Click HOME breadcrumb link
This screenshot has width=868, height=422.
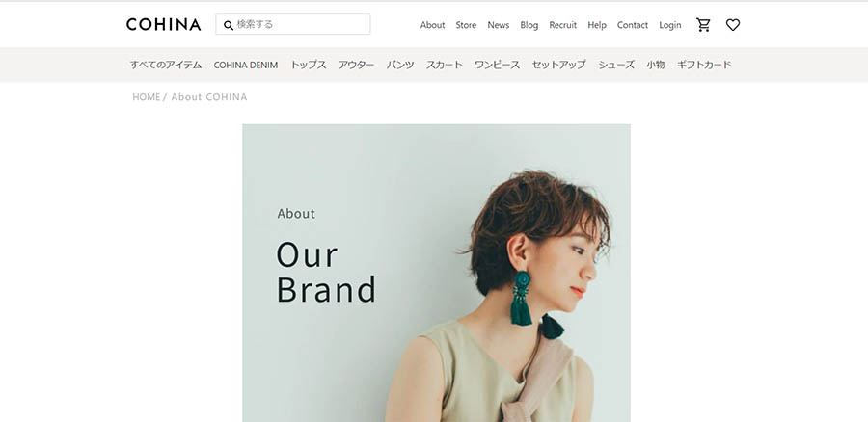(147, 97)
